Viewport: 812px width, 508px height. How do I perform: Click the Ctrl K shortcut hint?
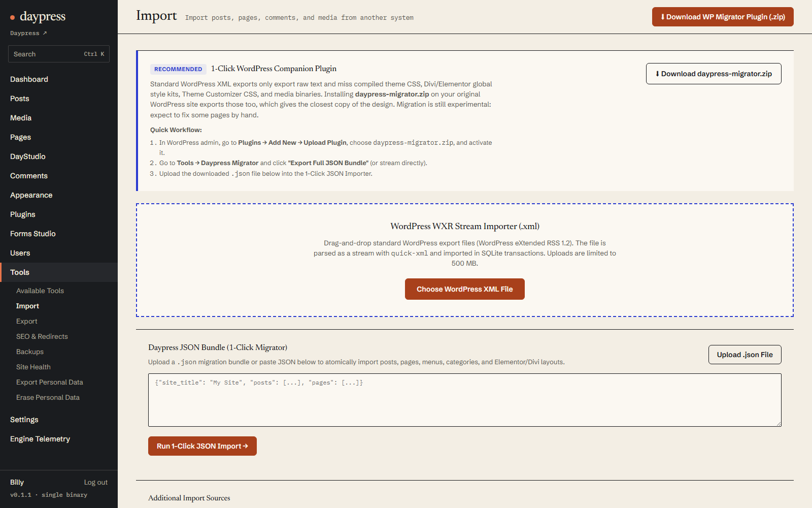(x=94, y=54)
